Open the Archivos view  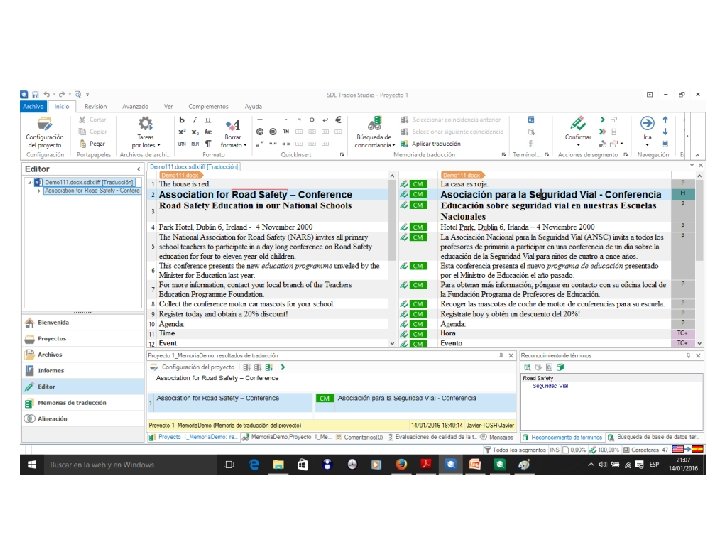coord(83,354)
